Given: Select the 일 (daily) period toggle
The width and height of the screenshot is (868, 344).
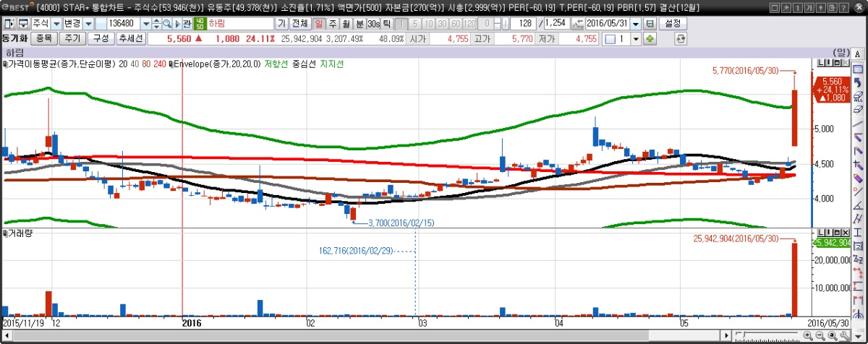Looking at the screenshot, I should coord(319,23).
